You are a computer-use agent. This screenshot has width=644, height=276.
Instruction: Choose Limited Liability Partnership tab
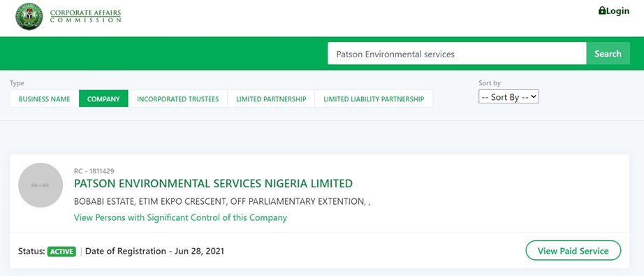(x=374, y=99)
